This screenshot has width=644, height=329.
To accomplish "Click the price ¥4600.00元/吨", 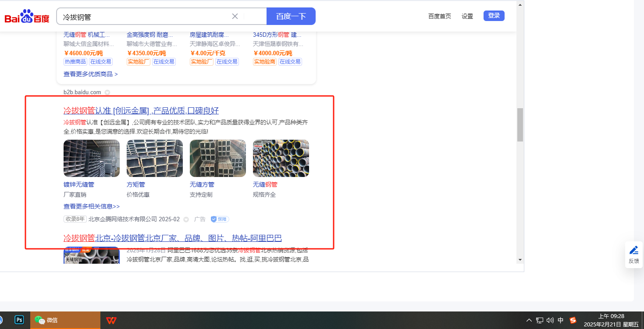I will pyautogui.click(x=83, y=53).
